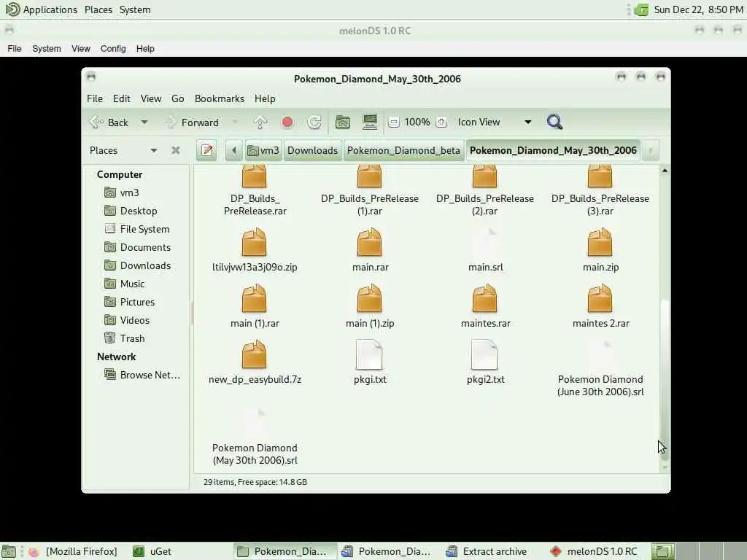The width and height of the screenshot is (747, 560).
Task: Open melonDS System menu
Action: [x=46, y=49]
